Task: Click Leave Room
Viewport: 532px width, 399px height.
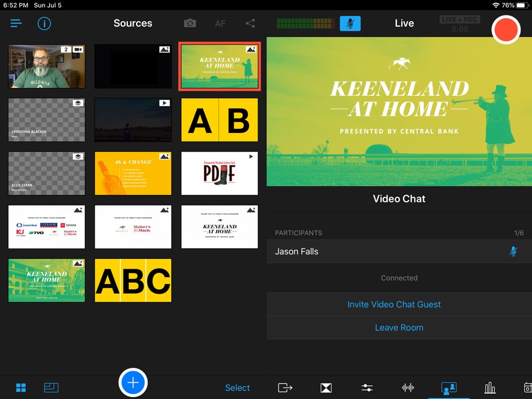Action: click(x=399, y=327)
